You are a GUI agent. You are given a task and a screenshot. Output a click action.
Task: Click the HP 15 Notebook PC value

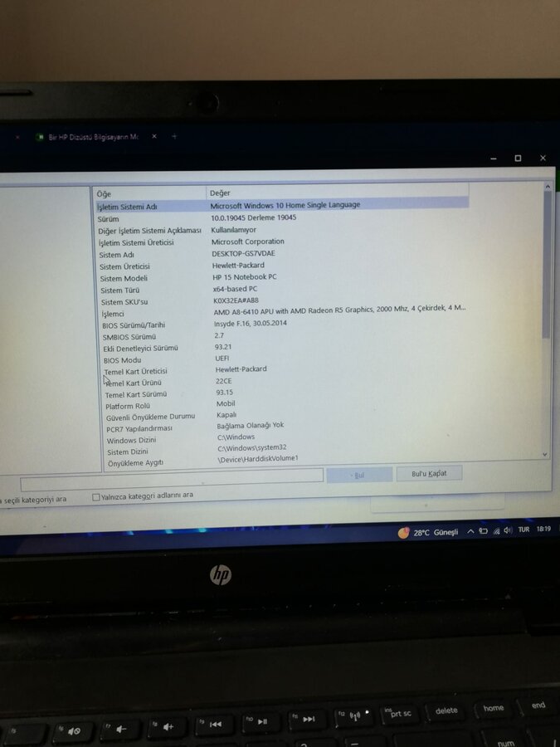244,276
